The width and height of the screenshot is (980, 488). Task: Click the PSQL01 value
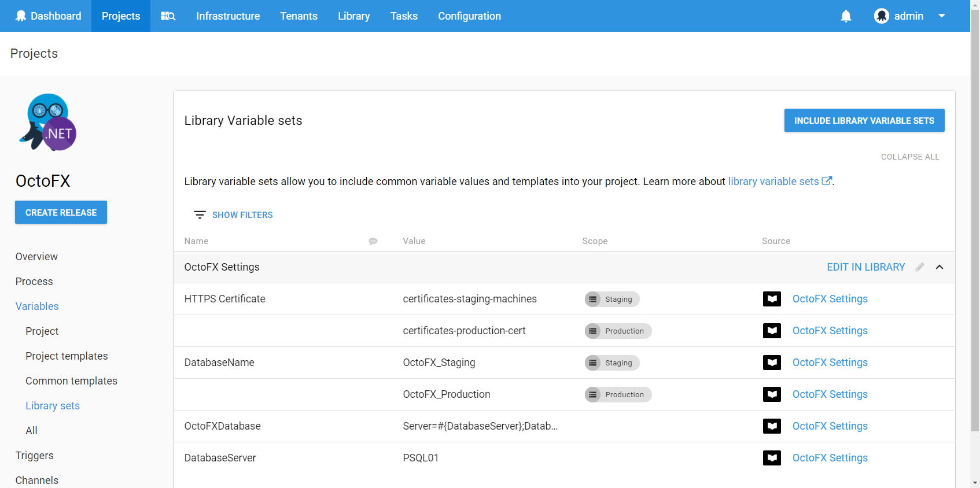pos(421,458)
